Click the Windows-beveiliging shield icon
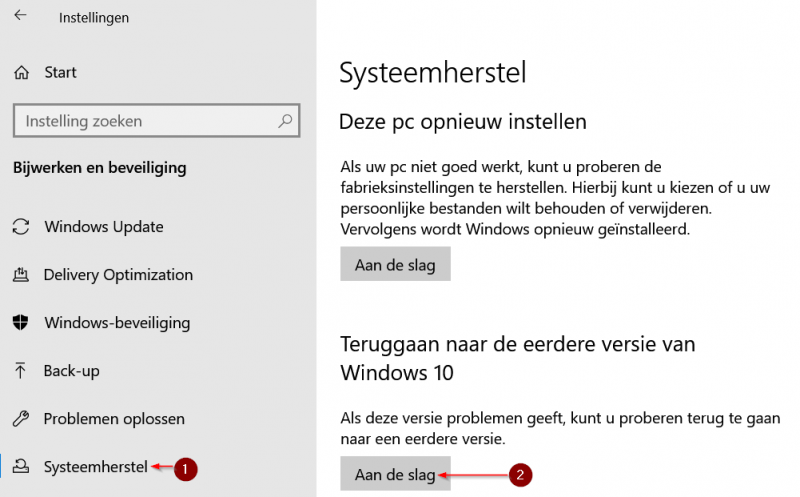 [x=21, y=323]
